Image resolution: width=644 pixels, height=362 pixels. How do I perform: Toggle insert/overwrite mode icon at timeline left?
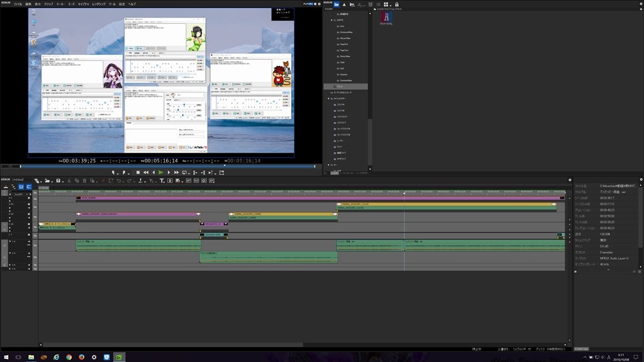coord(6,187)
